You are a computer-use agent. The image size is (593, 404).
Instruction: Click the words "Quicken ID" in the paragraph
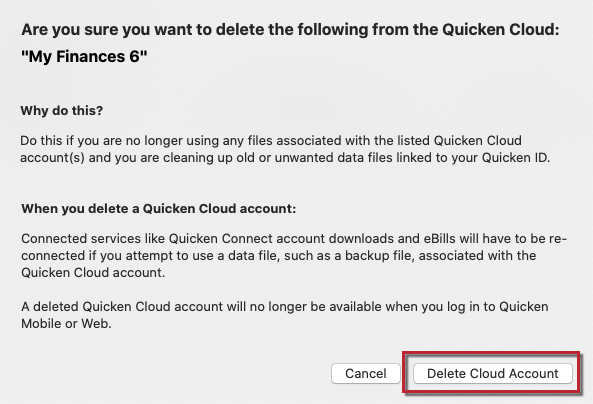(x=514, y=157)
